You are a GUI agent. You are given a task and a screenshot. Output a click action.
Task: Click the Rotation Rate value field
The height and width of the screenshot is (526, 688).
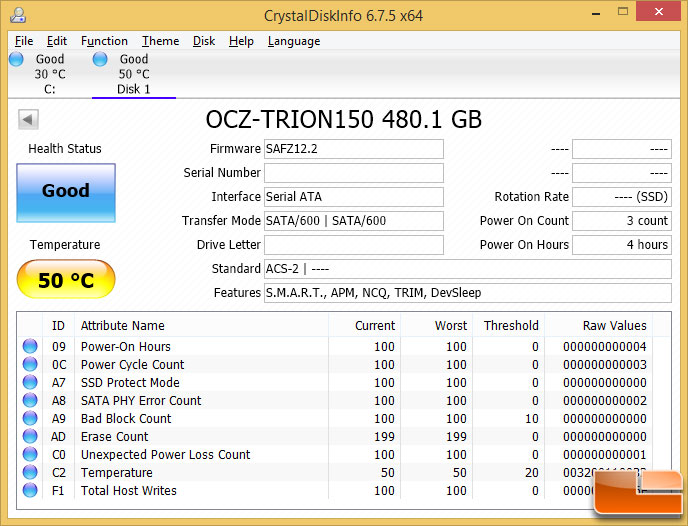pyautogui.click(x=622, y=197)
